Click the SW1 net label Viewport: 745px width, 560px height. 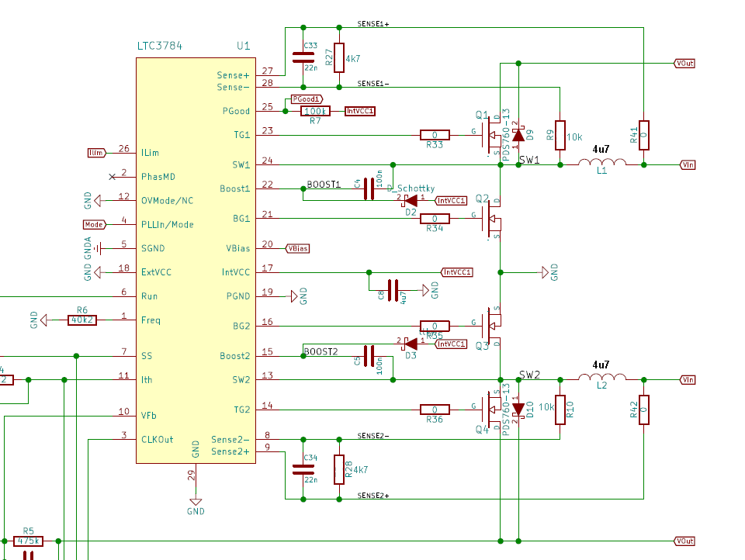point(529,160)
